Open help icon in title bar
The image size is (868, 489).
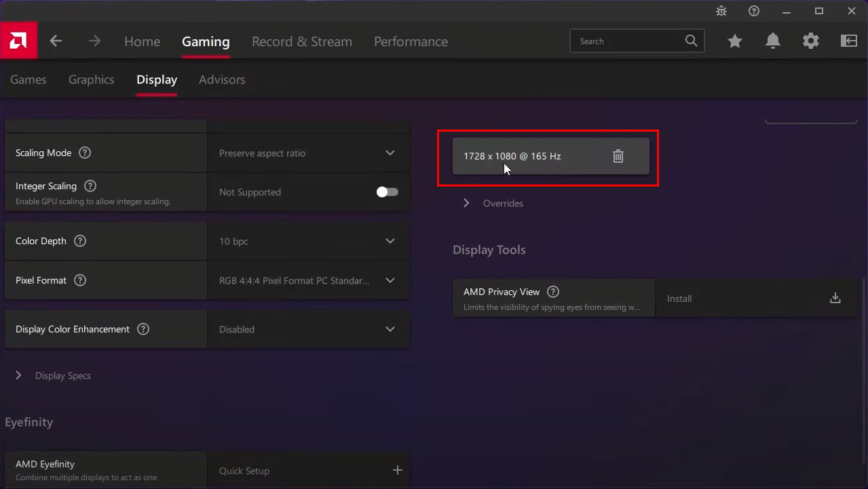point(754,11)
